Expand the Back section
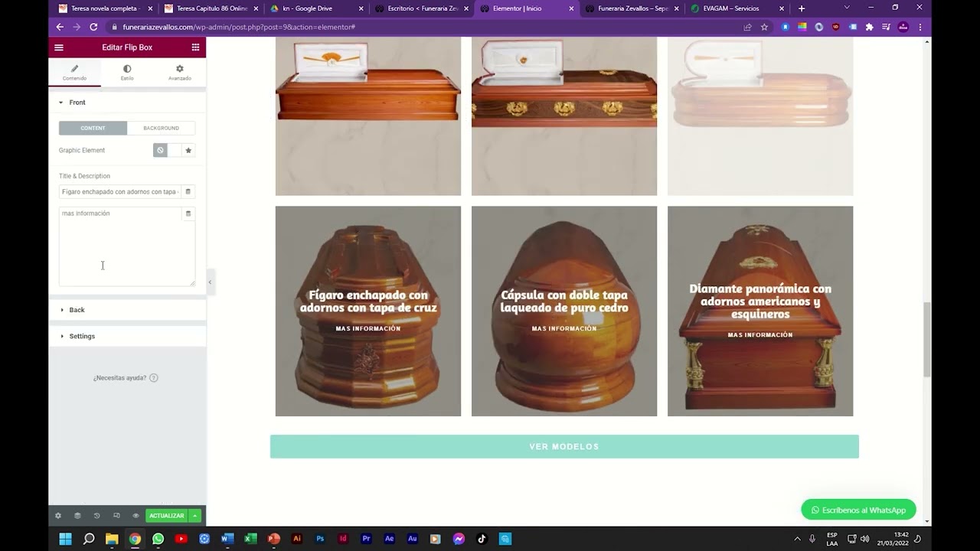980x551 pixels. pyautogui.click(x=127, y=310)
